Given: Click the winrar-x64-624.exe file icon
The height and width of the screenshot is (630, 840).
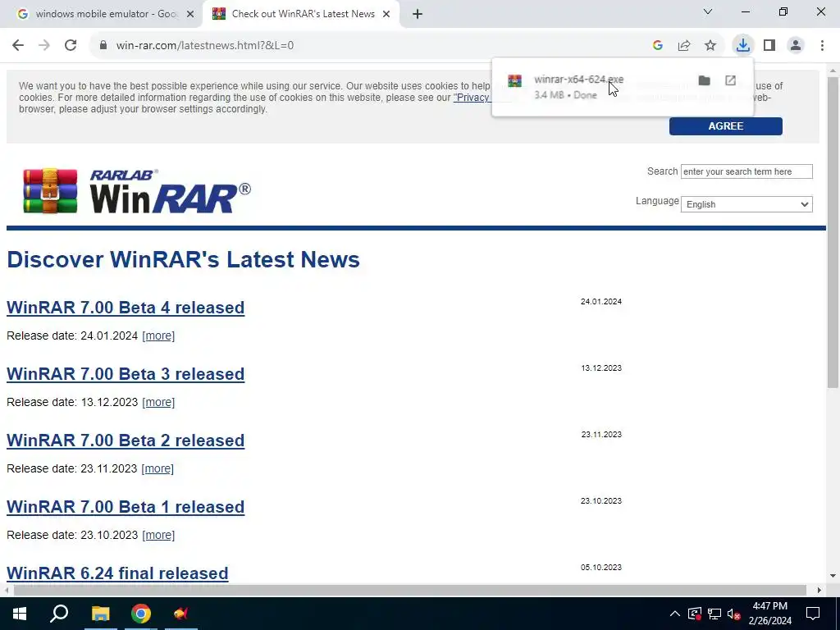Looking at the screenshot, I should 515,81.
